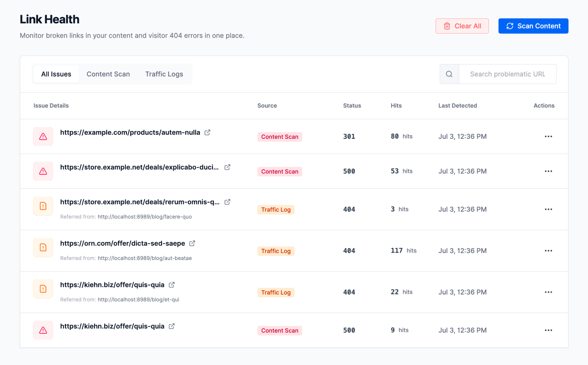Click the Actions column header
The image size is (588, 365).
click(544, 105)
